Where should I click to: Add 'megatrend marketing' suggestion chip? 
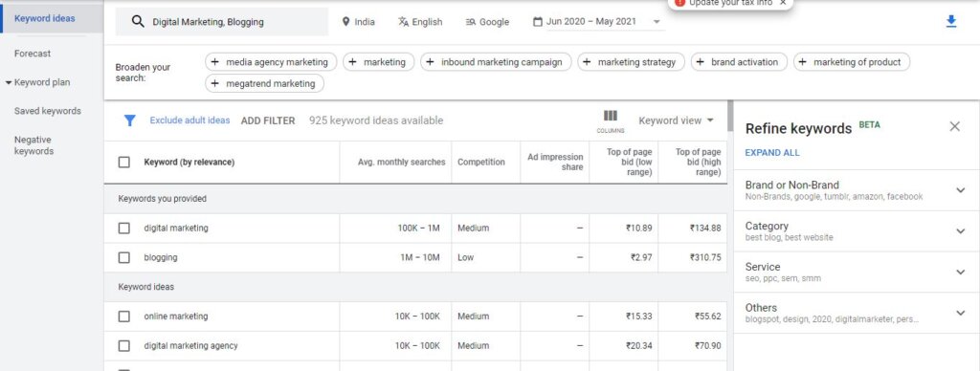pyautogui.click(x=264, y=83)
